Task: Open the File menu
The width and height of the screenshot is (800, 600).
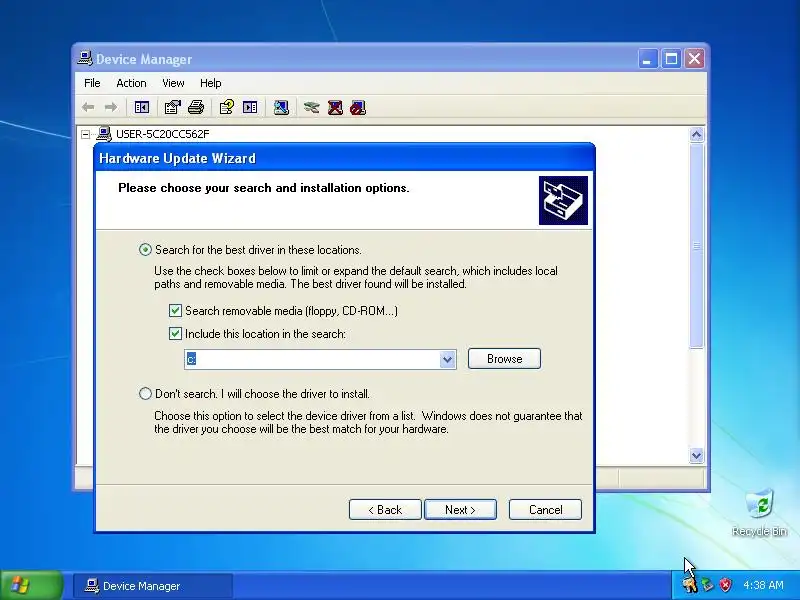Action: (92, 83)
